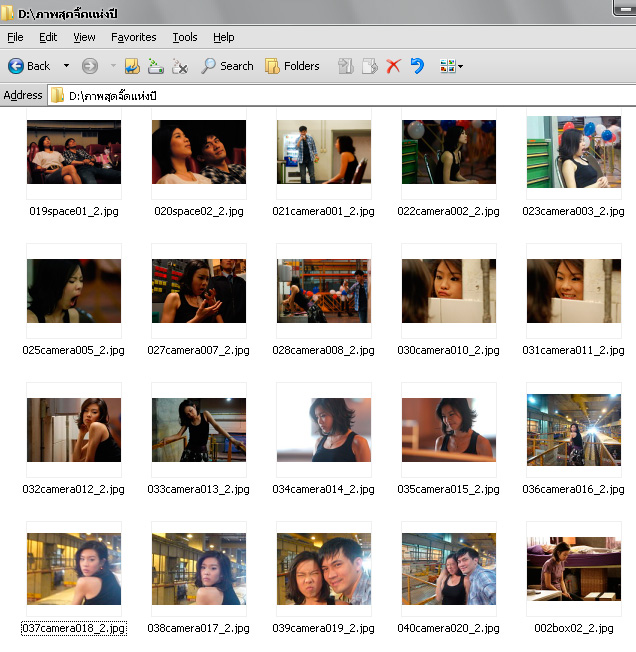Select thumbnail 033camera013_2.jpg
Viewport: 636px width, 652px height.
(199, 430)
